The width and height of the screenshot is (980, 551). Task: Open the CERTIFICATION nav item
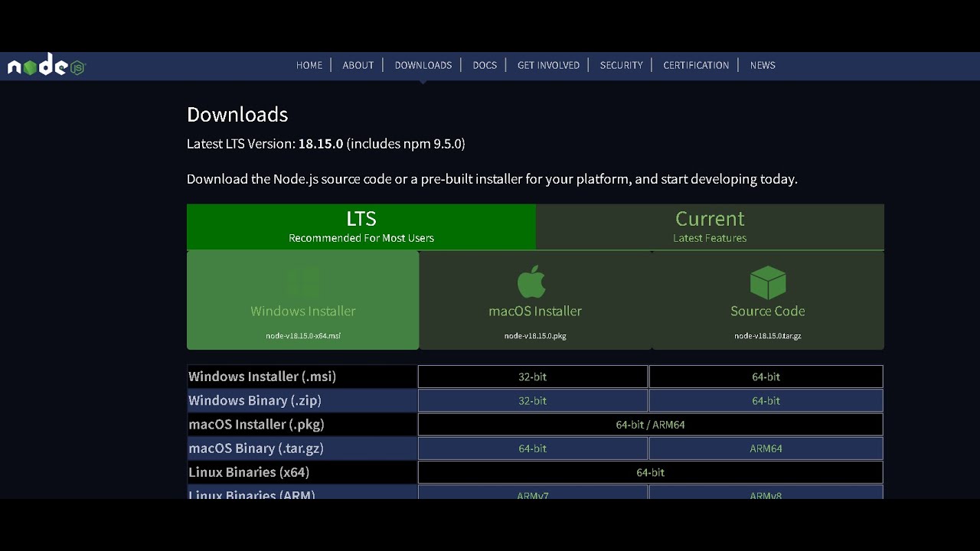(x=696, y=65)
